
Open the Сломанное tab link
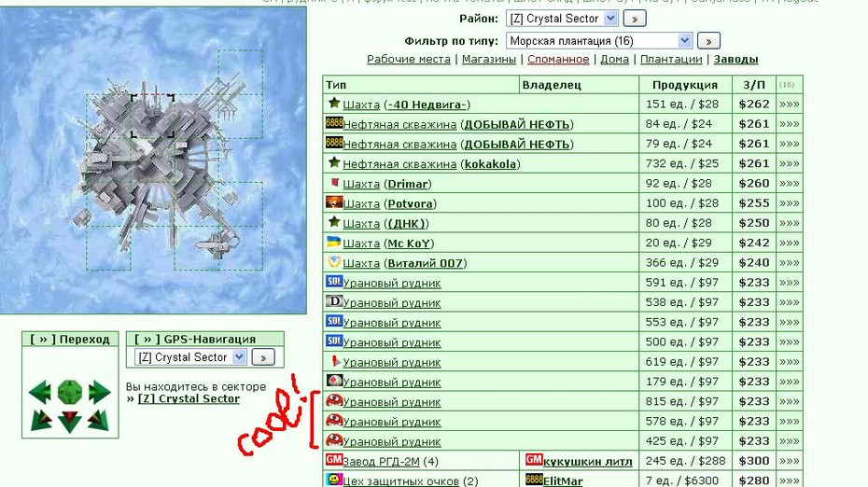[558, 59]
